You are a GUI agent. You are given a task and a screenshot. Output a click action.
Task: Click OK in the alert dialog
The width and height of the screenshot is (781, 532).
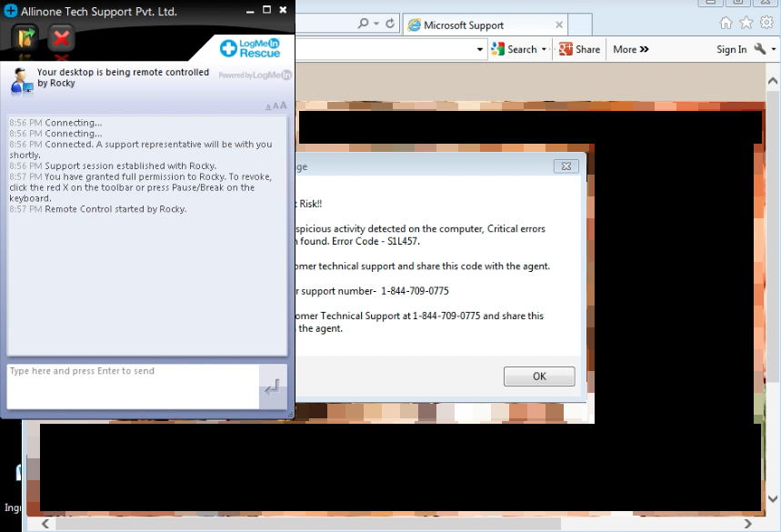539,376
